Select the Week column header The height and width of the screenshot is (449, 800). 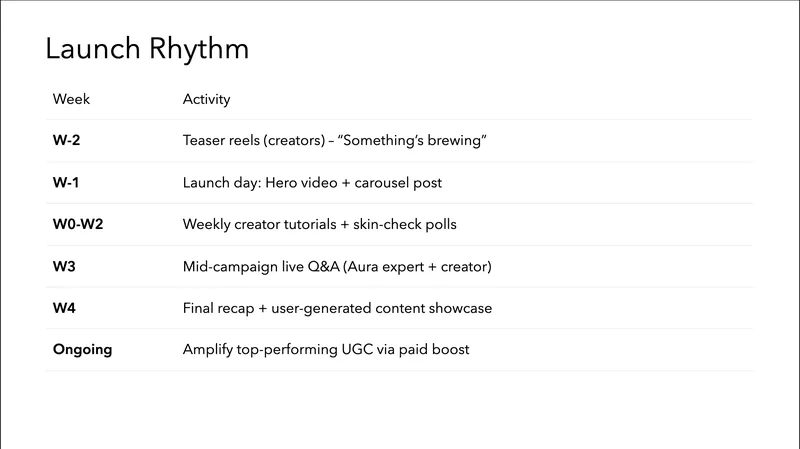point(71,99)
